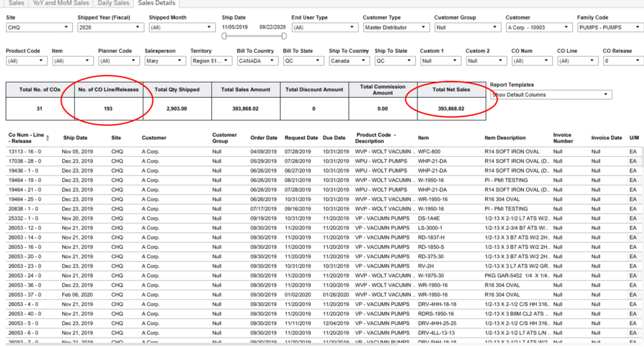Viewport: 644px width, 347px height.
Task: Click the Request Date column header
Action: 301,138
